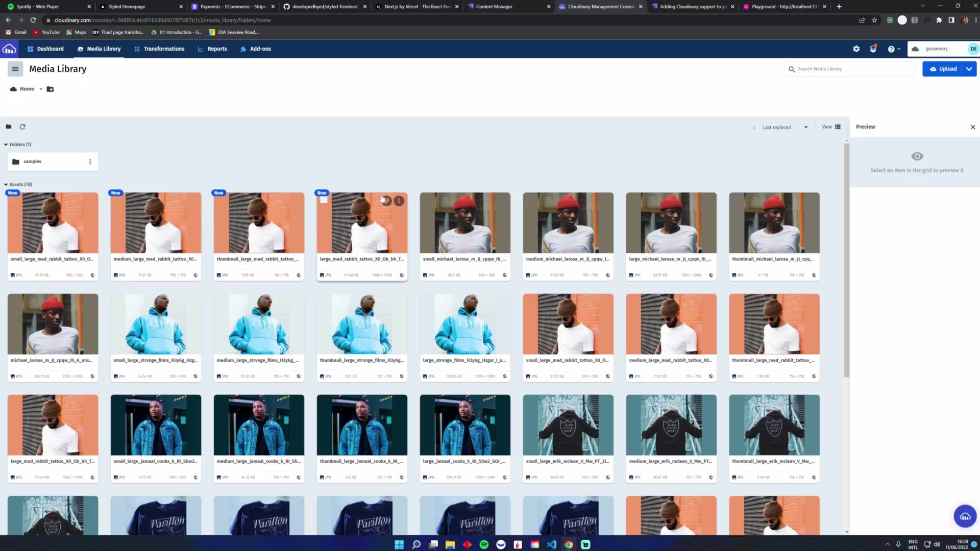980x551 pixels.
Task: Open the Last replaced sort dropdown
Action: [785, 128]
